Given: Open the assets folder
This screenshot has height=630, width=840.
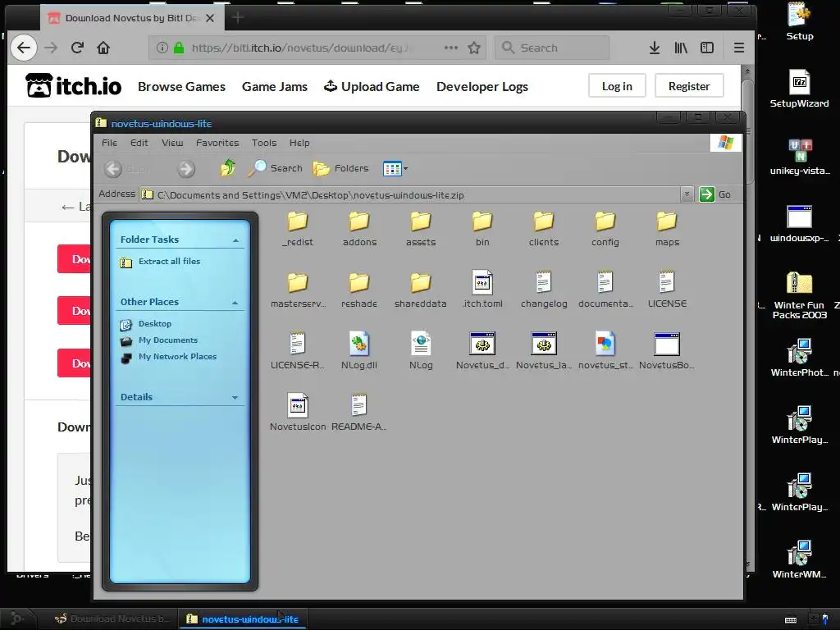Looking at the screenshot, I should 421,229.
